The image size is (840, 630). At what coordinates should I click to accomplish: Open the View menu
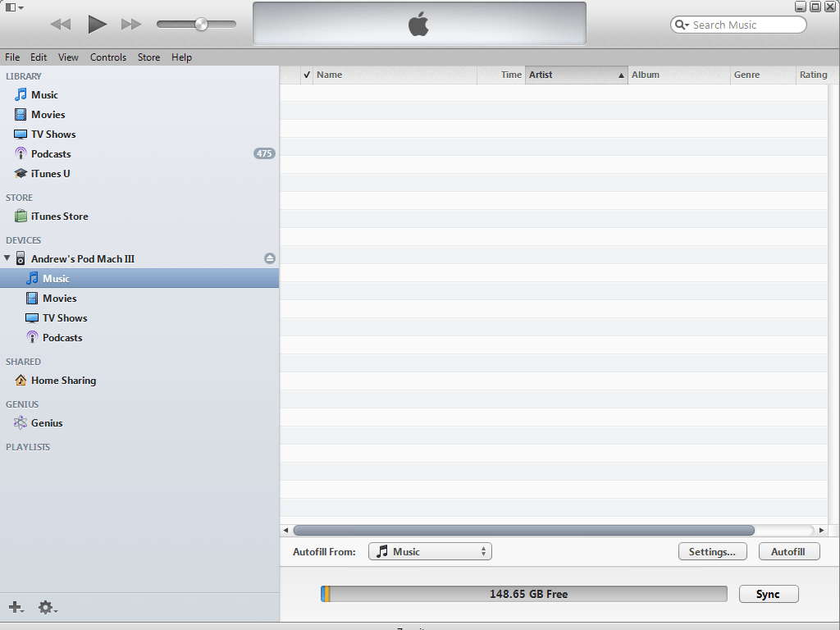(x=68, y=57)
